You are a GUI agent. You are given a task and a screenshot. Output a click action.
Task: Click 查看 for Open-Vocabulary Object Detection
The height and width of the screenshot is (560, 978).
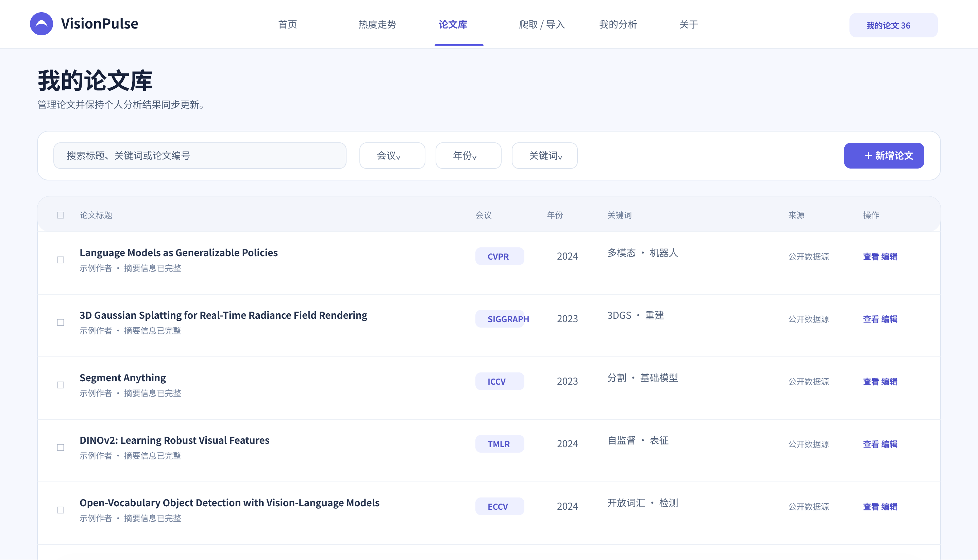[x=871, y=507]
